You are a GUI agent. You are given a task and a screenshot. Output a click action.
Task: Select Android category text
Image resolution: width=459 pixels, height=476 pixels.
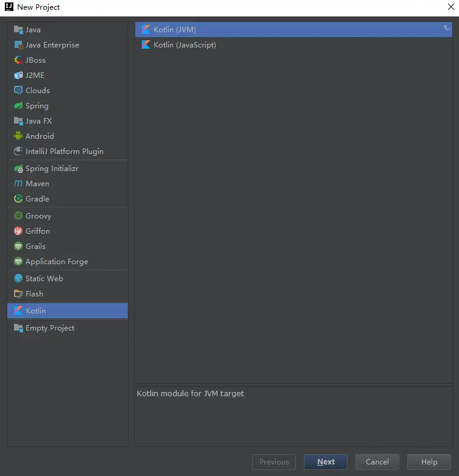click(40, 136)
